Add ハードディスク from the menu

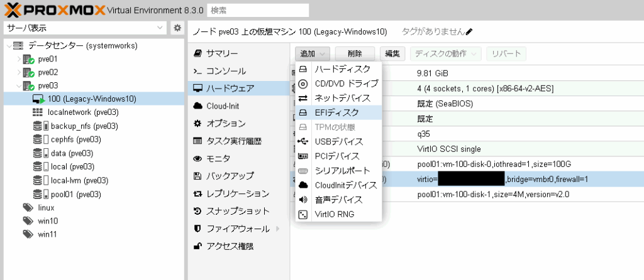339,69
